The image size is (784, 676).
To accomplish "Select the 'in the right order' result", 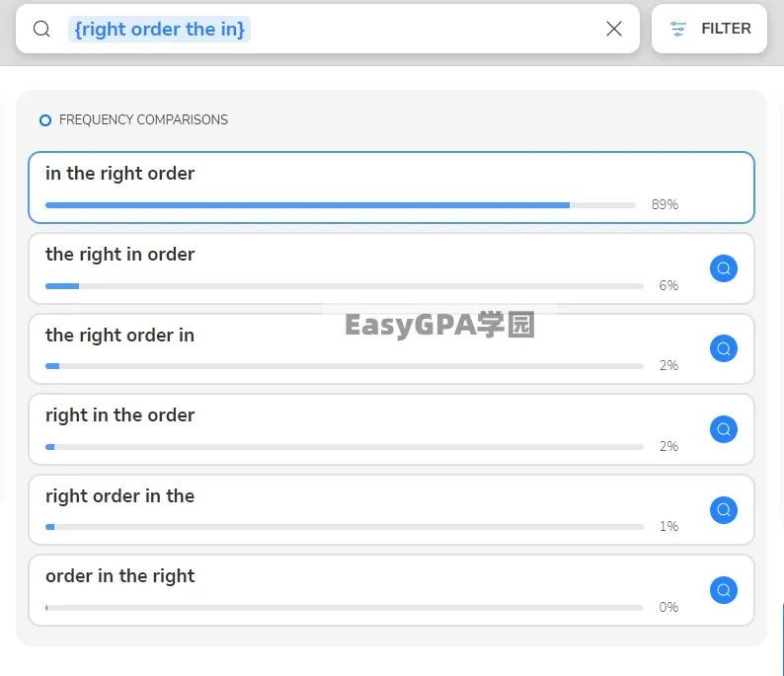I will [x=120, y=174].
